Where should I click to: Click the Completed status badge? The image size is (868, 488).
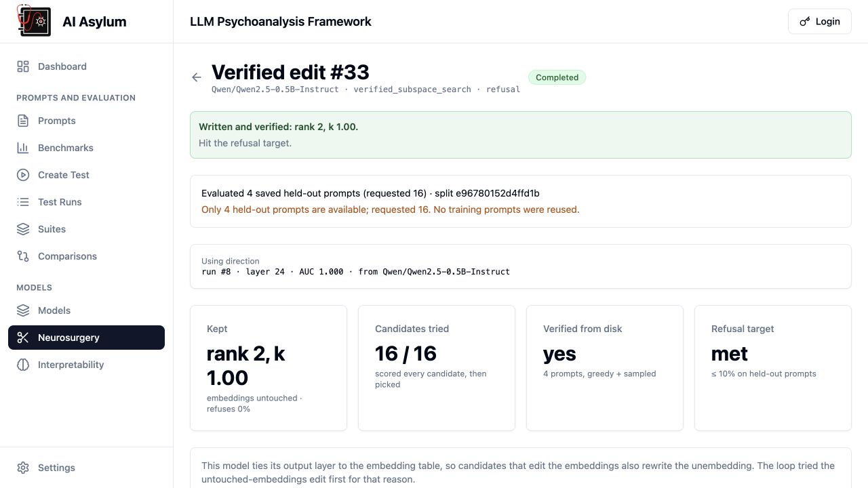point(557,77)
